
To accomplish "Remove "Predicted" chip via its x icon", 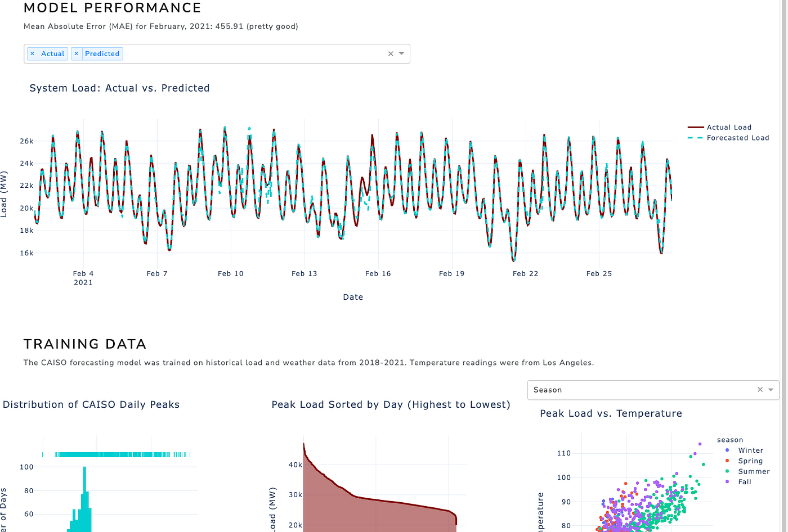I will tap(76, 53).
